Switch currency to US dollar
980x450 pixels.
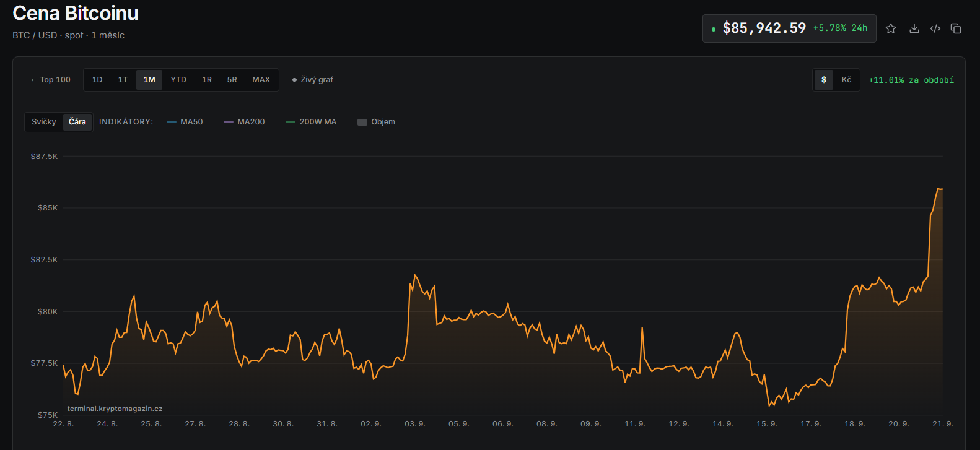click(x=824, y=80)
